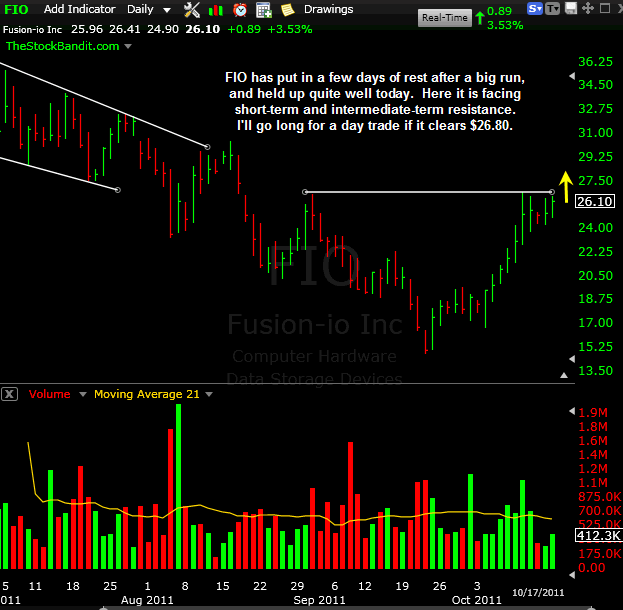Click the bar chart style icon
The height and width of the screenshot is (610, 623).
pyautogui.click(x=214, y=10)
